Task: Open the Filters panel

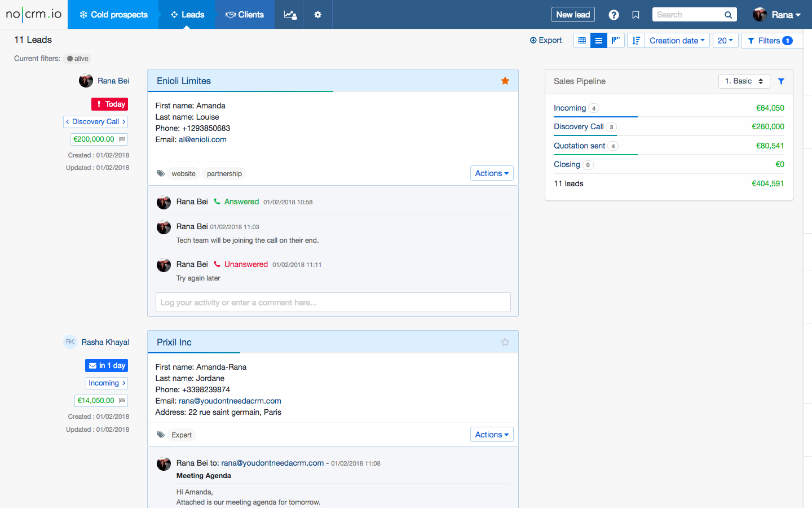Action: pyautogui.click(x=770, y=41)
